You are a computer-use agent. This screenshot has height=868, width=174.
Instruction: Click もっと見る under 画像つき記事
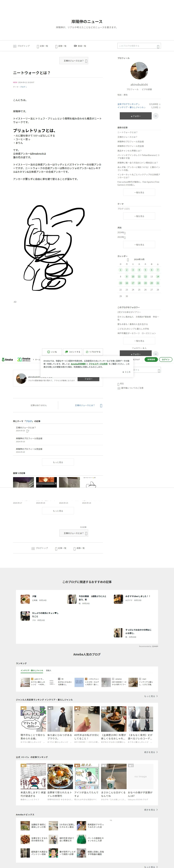(58, 511)
